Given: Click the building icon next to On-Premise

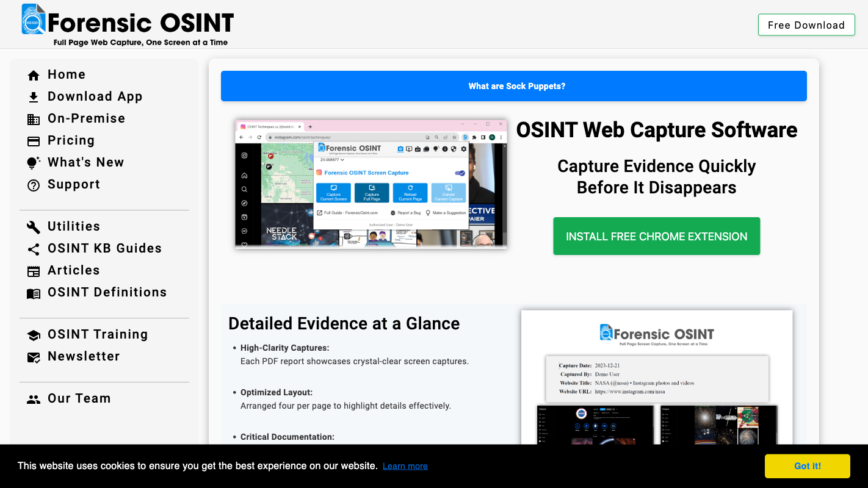Looking at the screenshot, I should (x=34, y=119).
